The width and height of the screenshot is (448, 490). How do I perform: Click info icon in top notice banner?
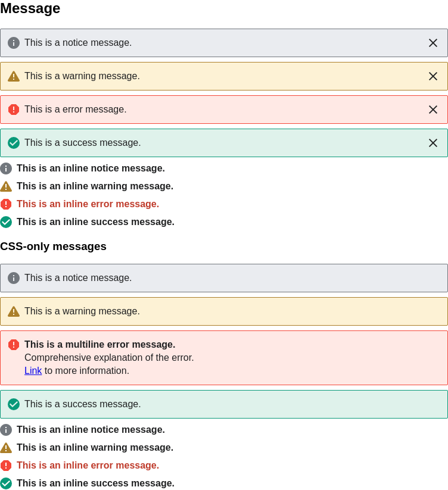tap(14, 43)
